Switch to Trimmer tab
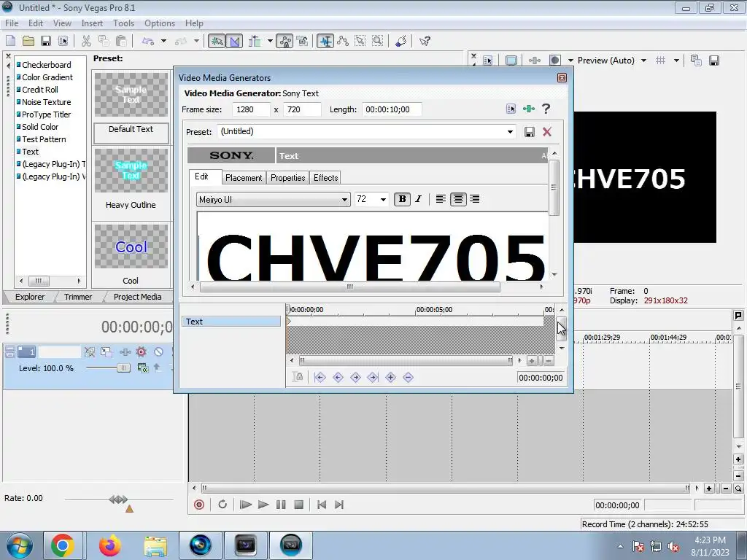 [77, 297]
